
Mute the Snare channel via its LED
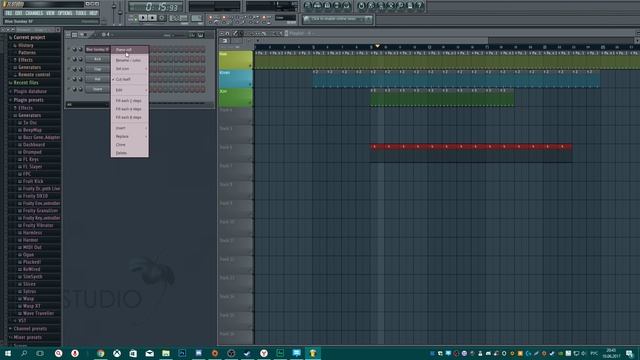coord(68,89)
